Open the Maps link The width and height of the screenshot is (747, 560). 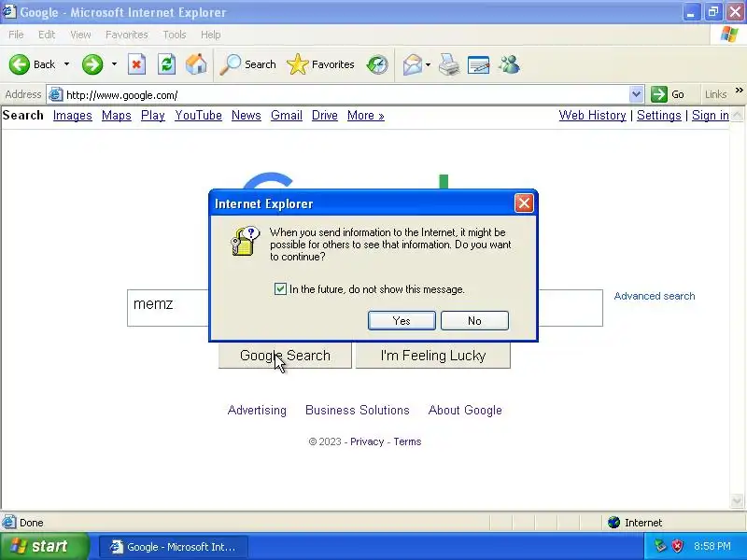pos(116,115)
